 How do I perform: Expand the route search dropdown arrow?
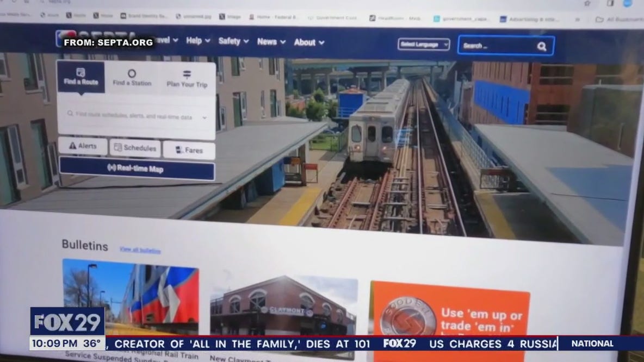tap(205, 118)
